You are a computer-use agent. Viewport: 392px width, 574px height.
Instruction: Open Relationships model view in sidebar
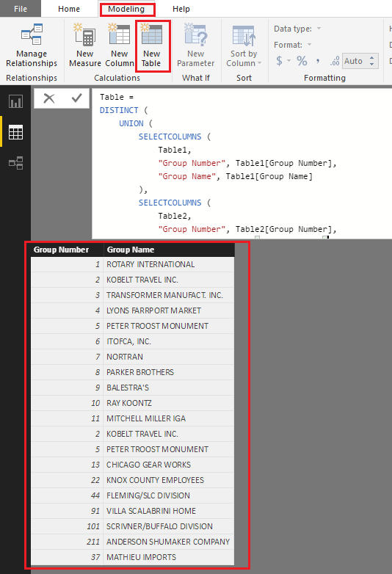(15, 163)
